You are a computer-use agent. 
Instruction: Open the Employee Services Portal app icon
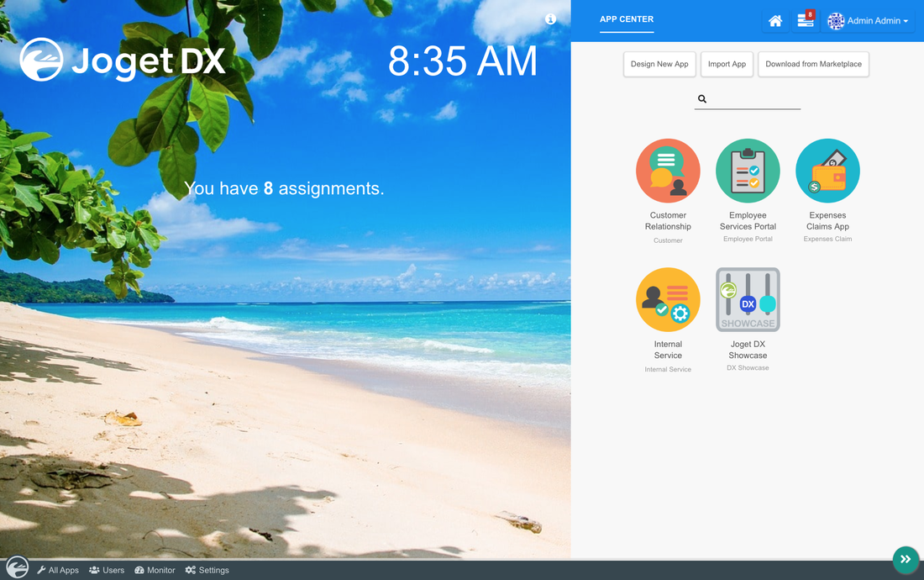(748, 171)
